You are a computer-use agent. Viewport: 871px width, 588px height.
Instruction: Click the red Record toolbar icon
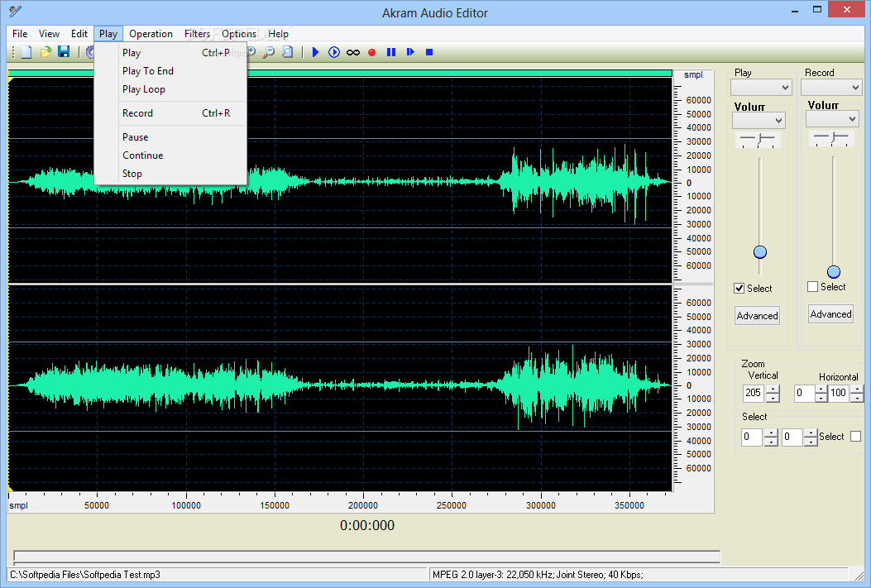371,52
